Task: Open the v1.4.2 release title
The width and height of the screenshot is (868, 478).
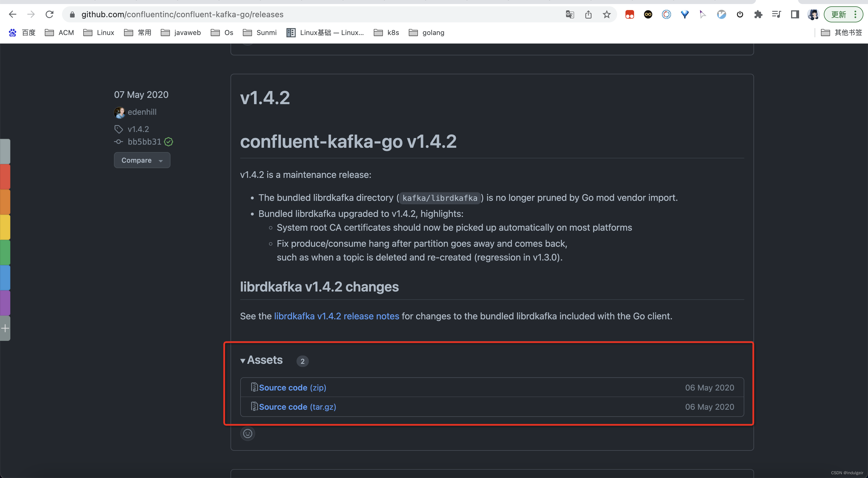Action: (265, 98)
